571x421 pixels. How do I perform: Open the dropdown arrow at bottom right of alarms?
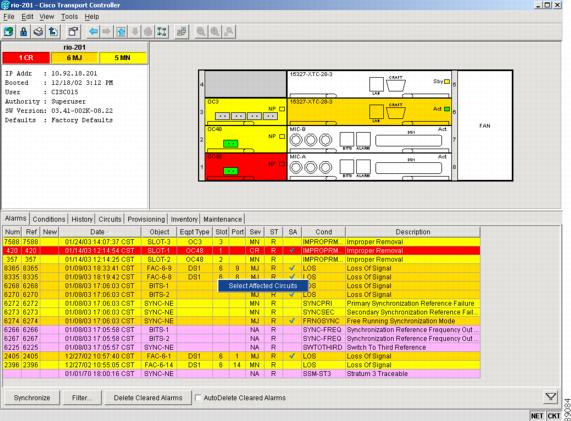pyautogui.click(x=551, y=397)
